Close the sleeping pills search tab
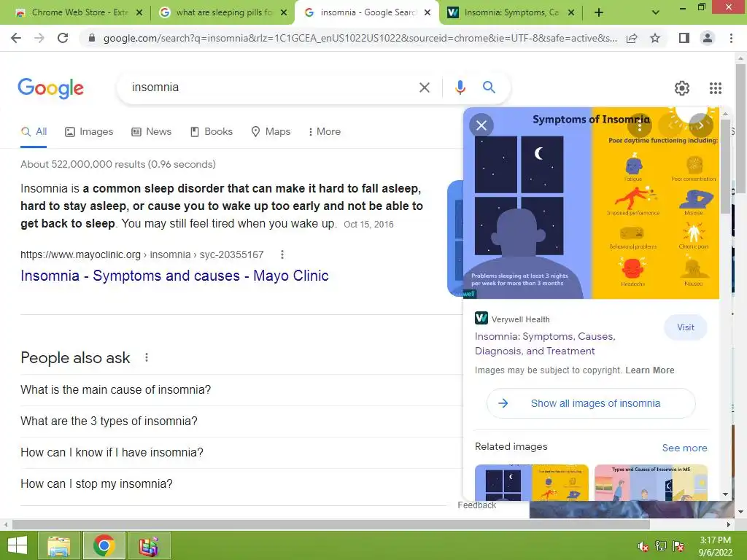Viewport: 747px width, 560px height. (284, 12)
